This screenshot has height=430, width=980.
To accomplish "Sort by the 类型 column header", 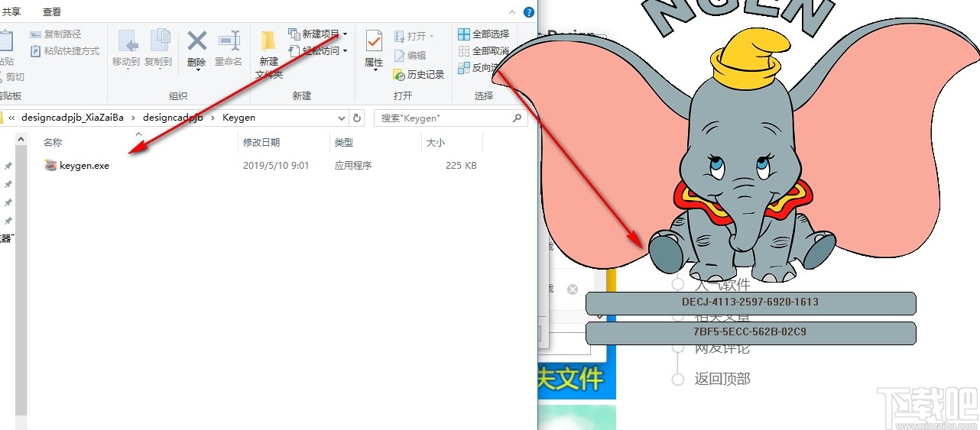I will click(x=343, y=143).
